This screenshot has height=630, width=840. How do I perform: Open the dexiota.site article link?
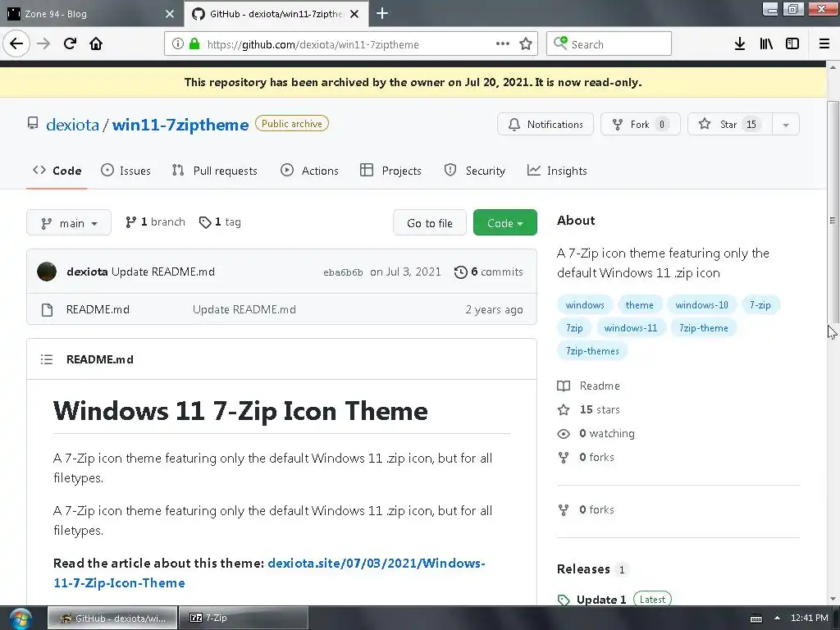point(269,573)
